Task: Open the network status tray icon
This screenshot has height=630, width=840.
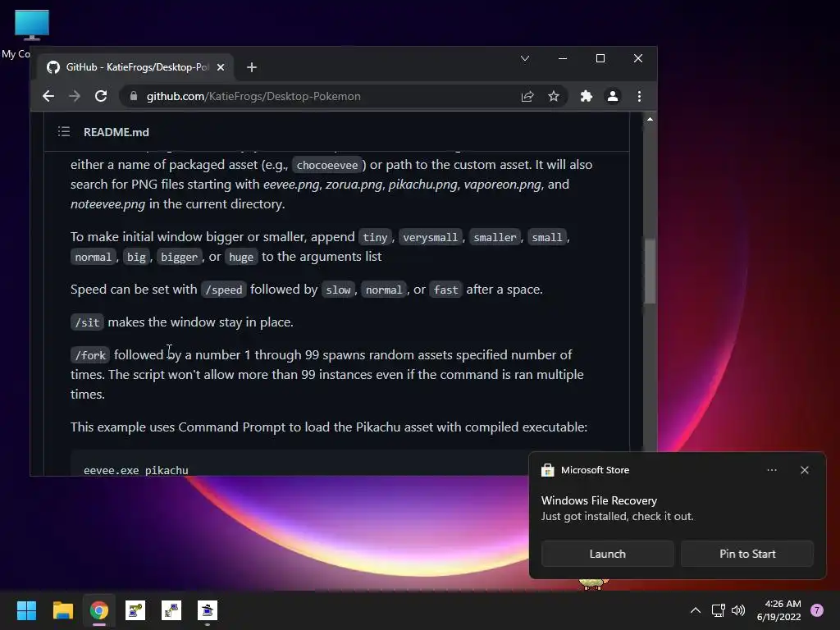Action: point(718,610)
